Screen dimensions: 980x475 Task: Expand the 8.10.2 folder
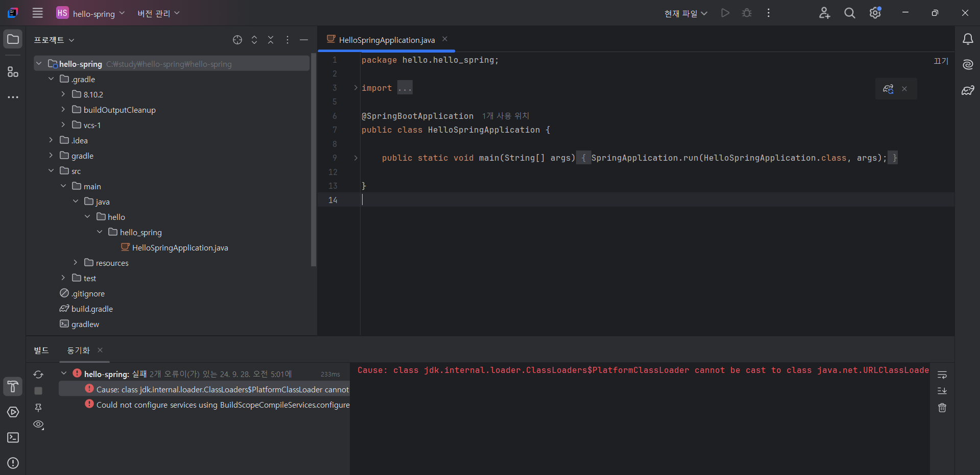[63, 94]
